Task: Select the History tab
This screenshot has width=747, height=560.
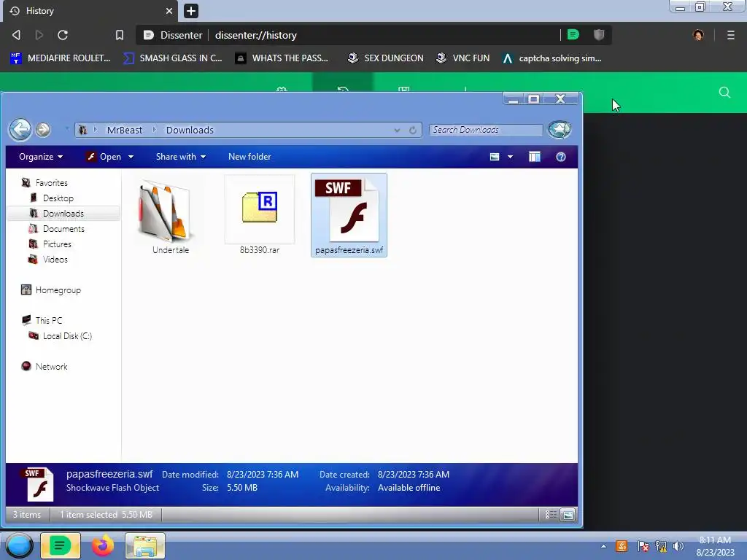Action: click(90, 11)
